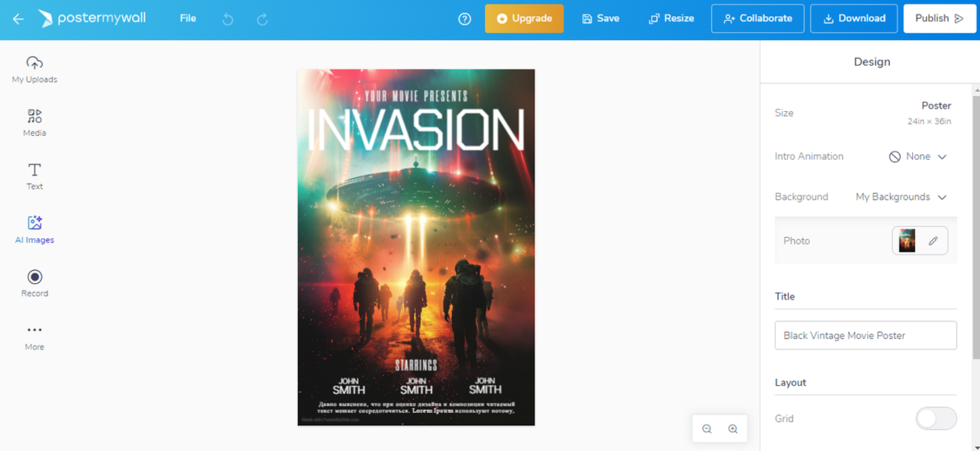Screen dimensions: 980x451
Task: Expand the My Backgrounds dropdown
Action: [x=901, y=197]
